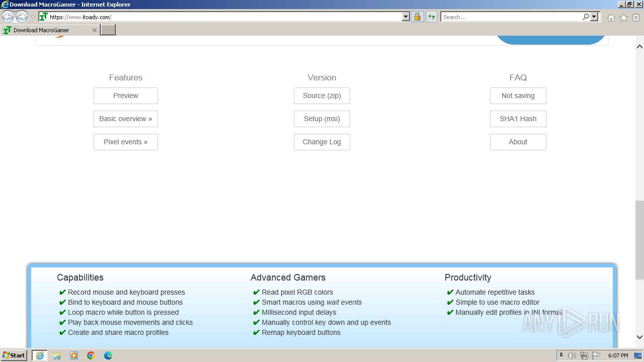Viewport: 644px width, 362px height.
Task: Select the Download MacroGamer tab
Action: point(50,30)
